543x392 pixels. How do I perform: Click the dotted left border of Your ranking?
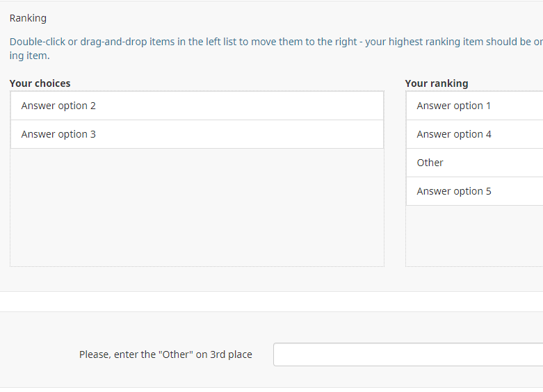pos(405,236)
